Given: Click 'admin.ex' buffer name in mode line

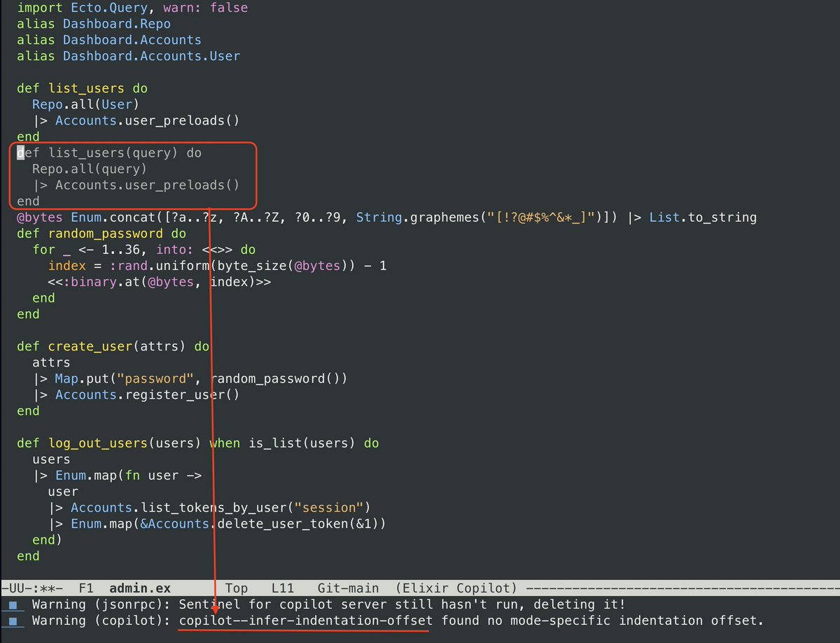Looking at the screenshot, I should 140,589.
